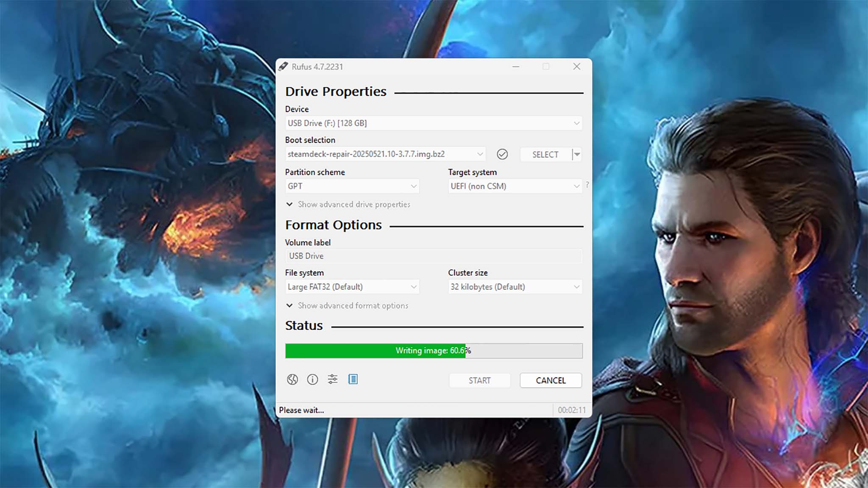The width and height of the screenshot is (868, 488).
Task: Click the Rufus title bar app icon
Action: [x=283, y=67]
